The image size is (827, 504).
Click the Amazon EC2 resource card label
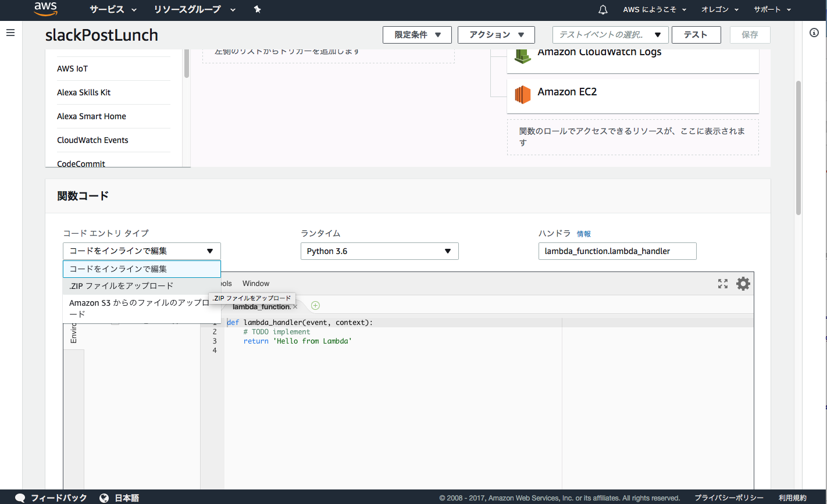[567, 92]
